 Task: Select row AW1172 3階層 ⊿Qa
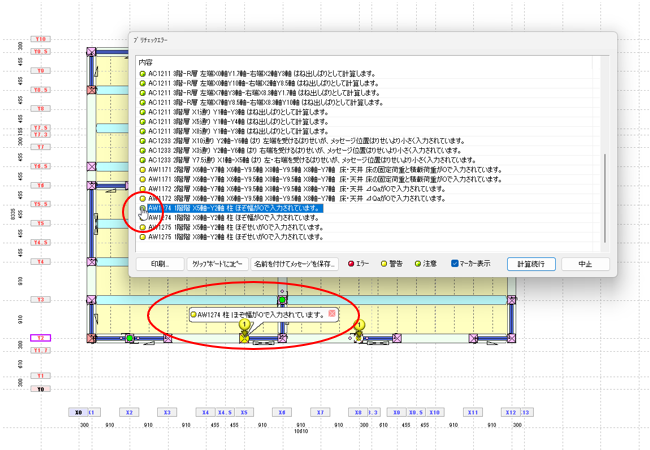296,198
